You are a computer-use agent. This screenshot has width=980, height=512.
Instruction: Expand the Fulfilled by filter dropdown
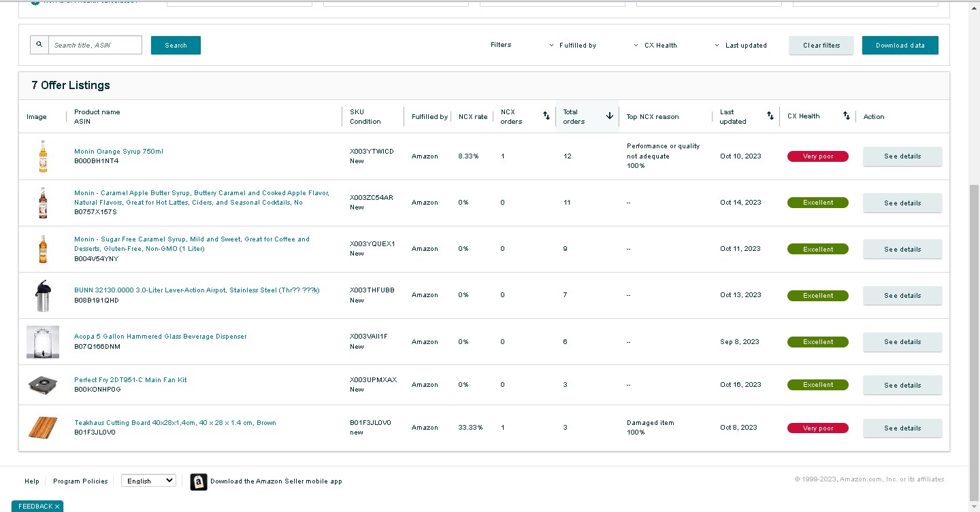pos(572,46)
